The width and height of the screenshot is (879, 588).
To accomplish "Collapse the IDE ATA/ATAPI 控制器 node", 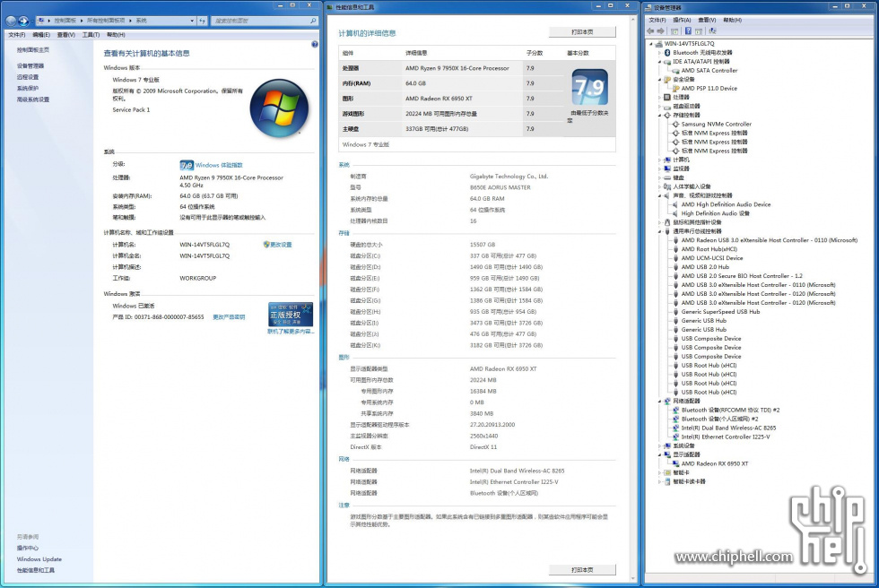I will (660, 62).
